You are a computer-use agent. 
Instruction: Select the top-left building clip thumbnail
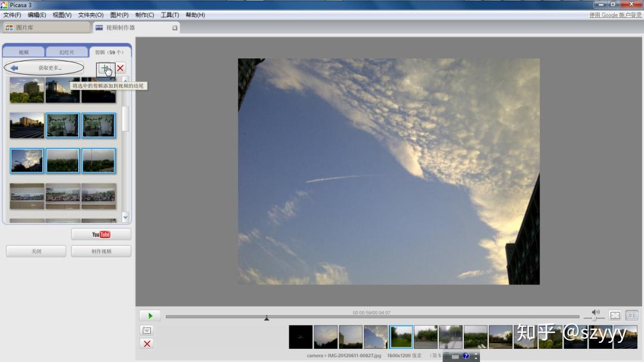click(x=27, y=90)
